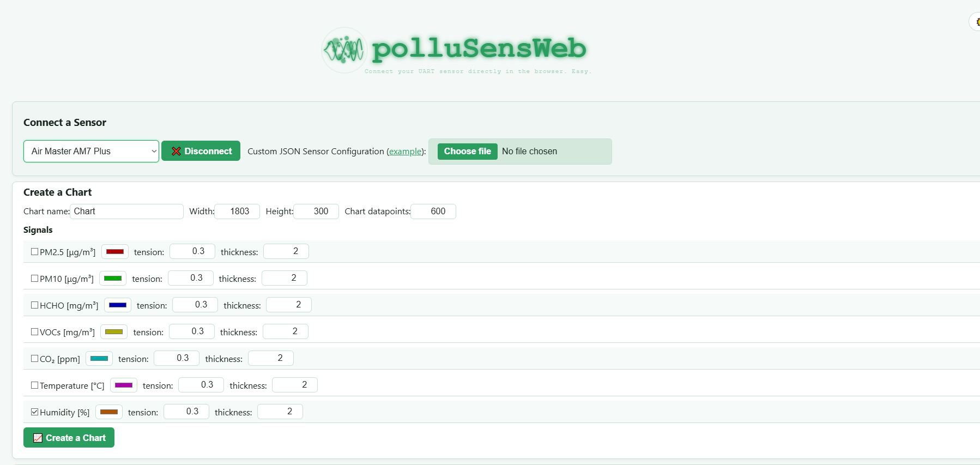Pick the green PM10 color swatch
Image resolution: width=980 pixels, height=465 pixels.
click(x=113, y=278)
